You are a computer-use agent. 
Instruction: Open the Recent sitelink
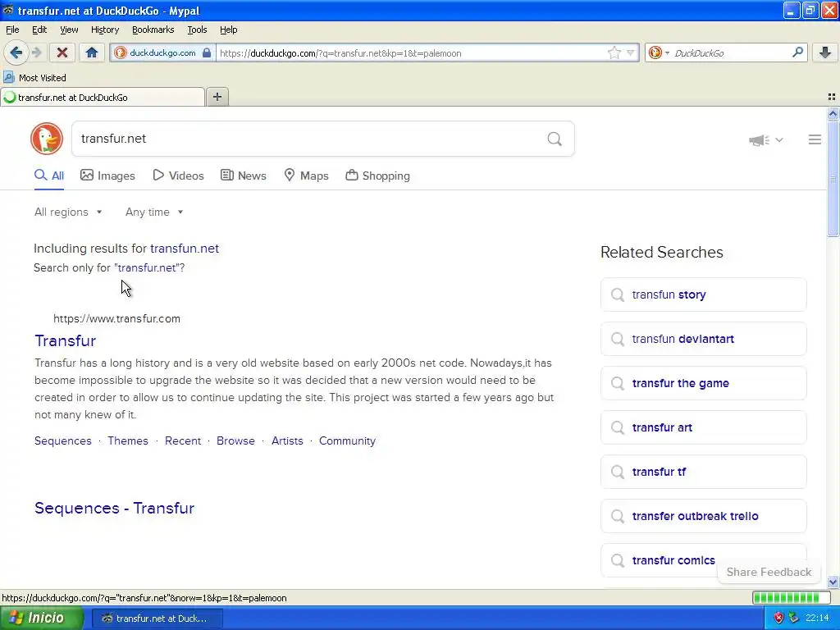tap(183, 441)
